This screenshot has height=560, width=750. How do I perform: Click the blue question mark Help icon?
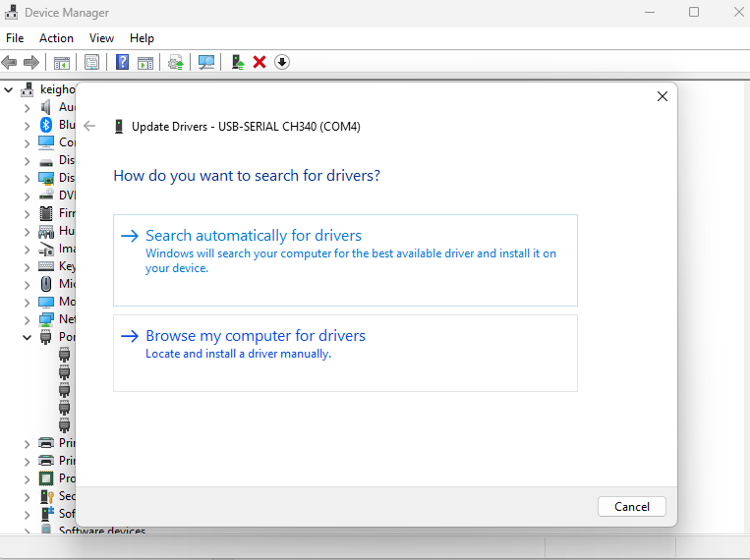123,62
